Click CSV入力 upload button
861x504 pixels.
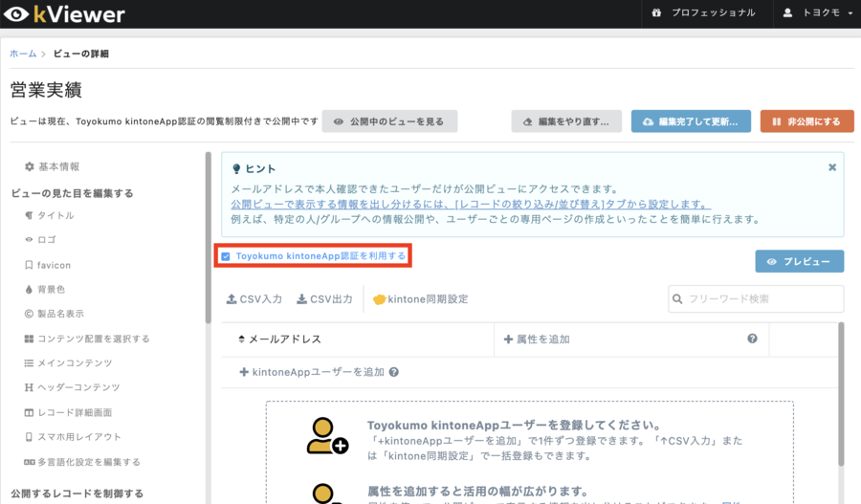254,299
